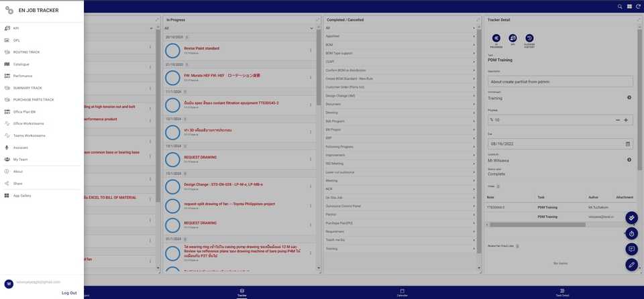Open the Due date calendar picker

tap(628, 143)
